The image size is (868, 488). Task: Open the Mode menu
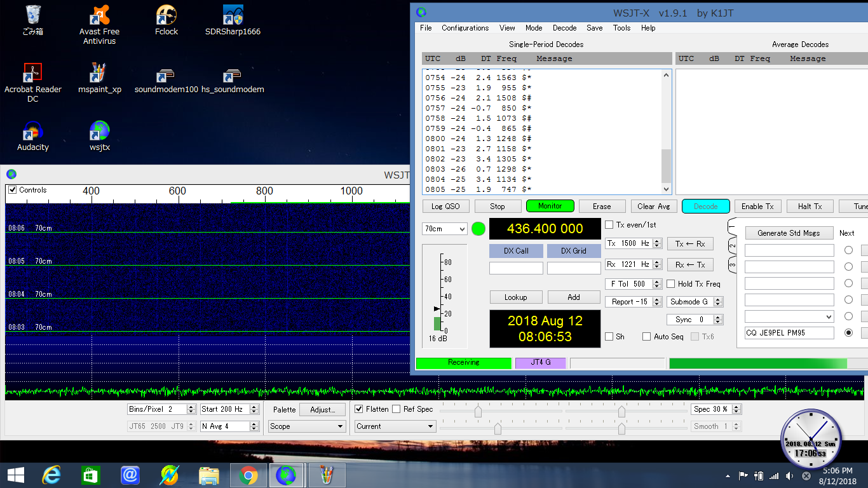coord(534,28)
